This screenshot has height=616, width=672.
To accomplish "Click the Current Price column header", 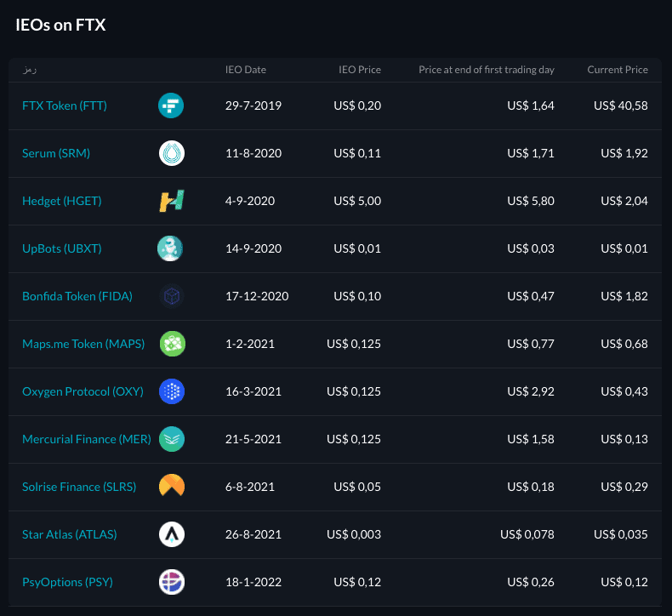I will 618,70.
